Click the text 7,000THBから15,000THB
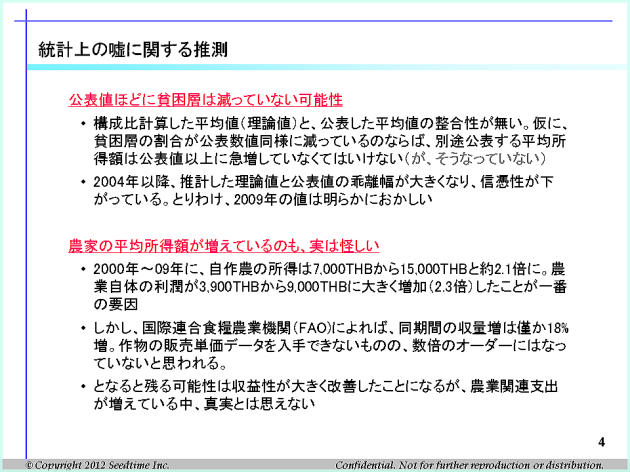The height and width of the screenshot is (472, 630). pyautogui.click(x=389, y=269)
